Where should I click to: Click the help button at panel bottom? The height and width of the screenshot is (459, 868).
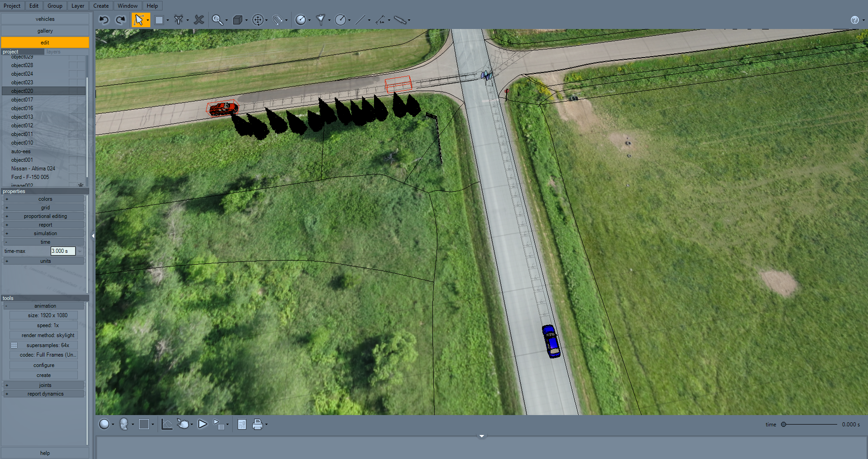45,453
